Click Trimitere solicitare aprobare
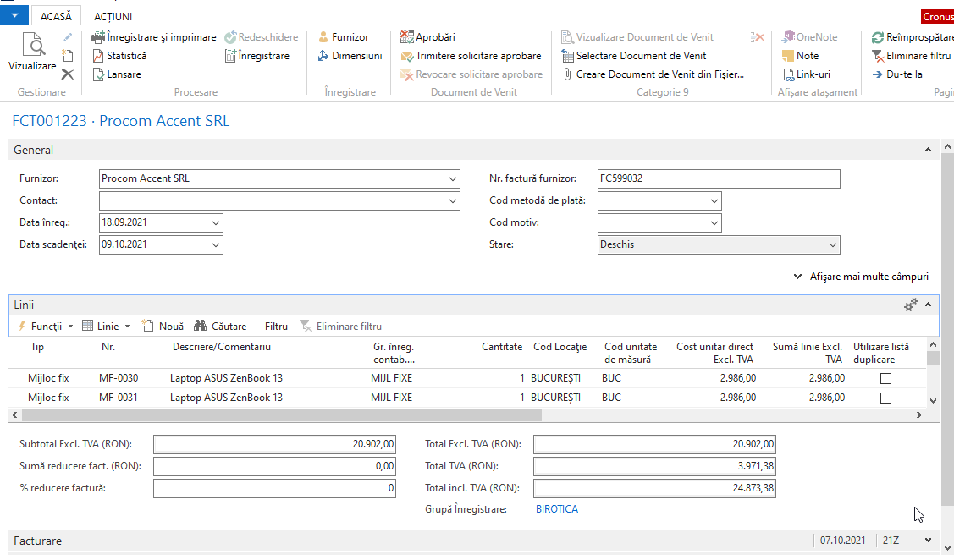Screen dimensions: 954x560 pyautogui.click(x=471, y=56)
